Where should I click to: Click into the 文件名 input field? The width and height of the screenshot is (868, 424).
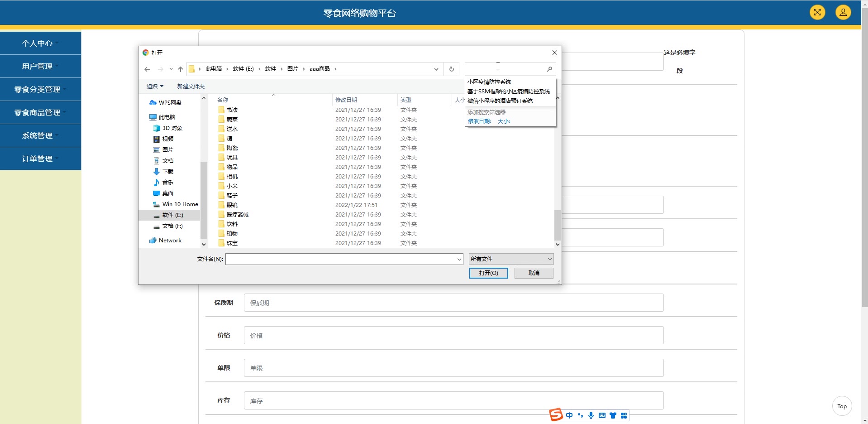pyautogui.click(x=341, y=259)
